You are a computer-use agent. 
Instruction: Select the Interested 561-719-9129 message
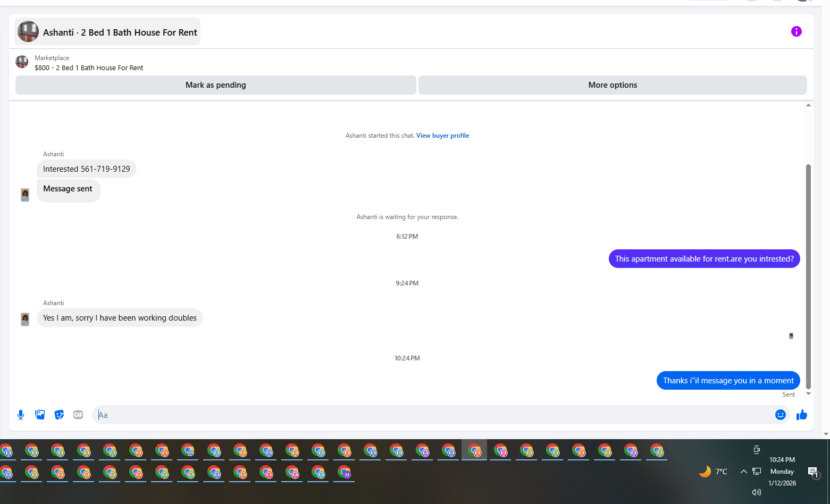87,169
